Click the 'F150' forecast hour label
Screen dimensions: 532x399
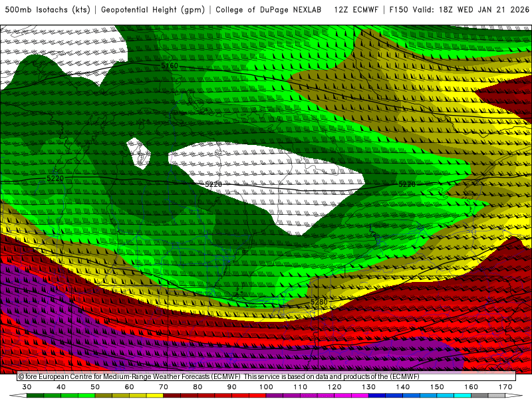point(398,10)
